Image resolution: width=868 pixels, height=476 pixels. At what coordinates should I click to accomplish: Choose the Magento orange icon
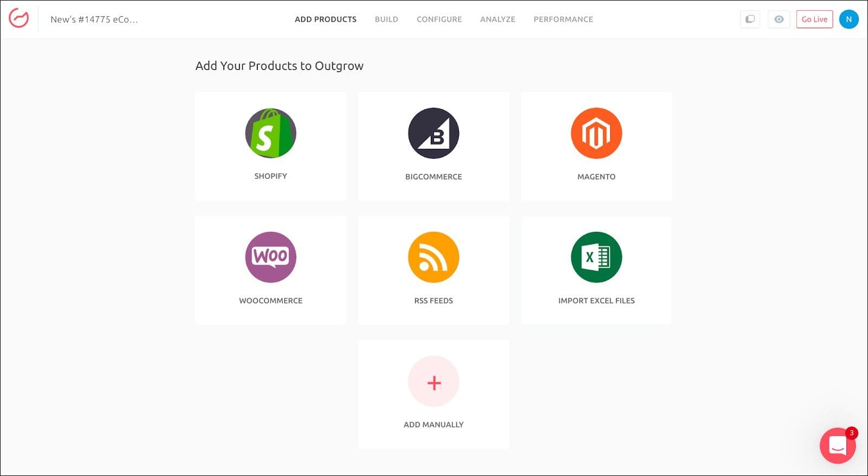click(x=596, y=133)
